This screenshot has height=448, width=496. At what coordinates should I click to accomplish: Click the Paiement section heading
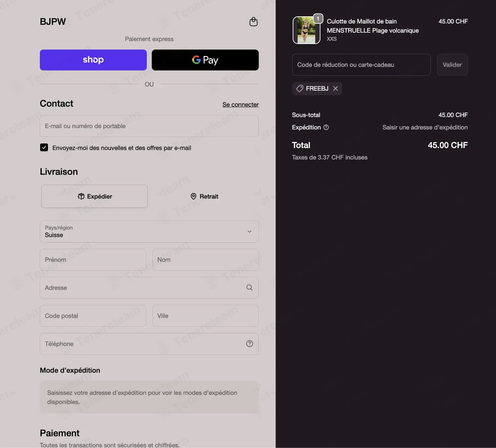[60, 433]
